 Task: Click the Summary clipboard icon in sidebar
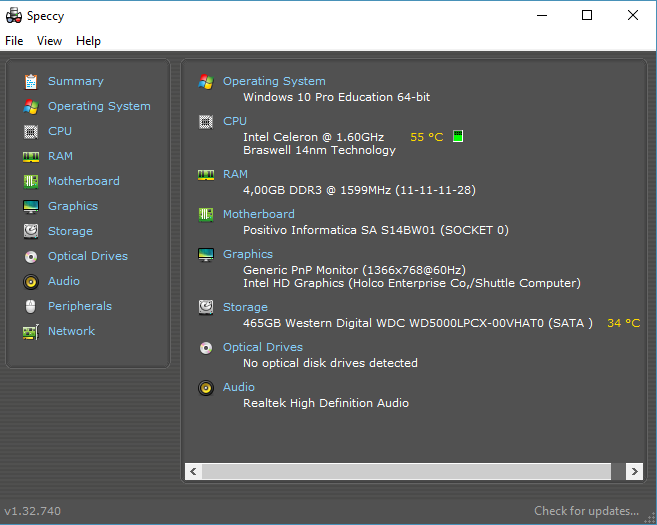(x=31, y=81)
